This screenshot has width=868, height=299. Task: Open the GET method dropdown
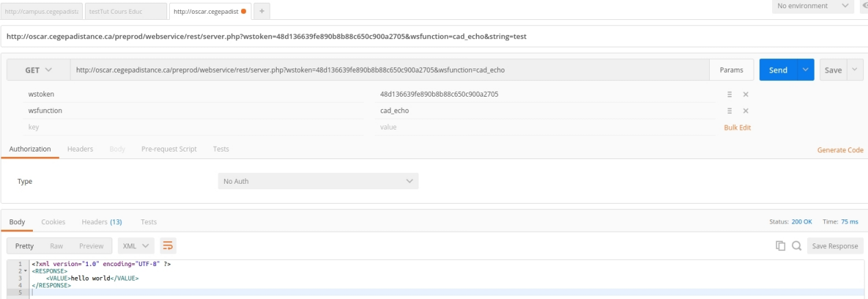pos(38,70)
